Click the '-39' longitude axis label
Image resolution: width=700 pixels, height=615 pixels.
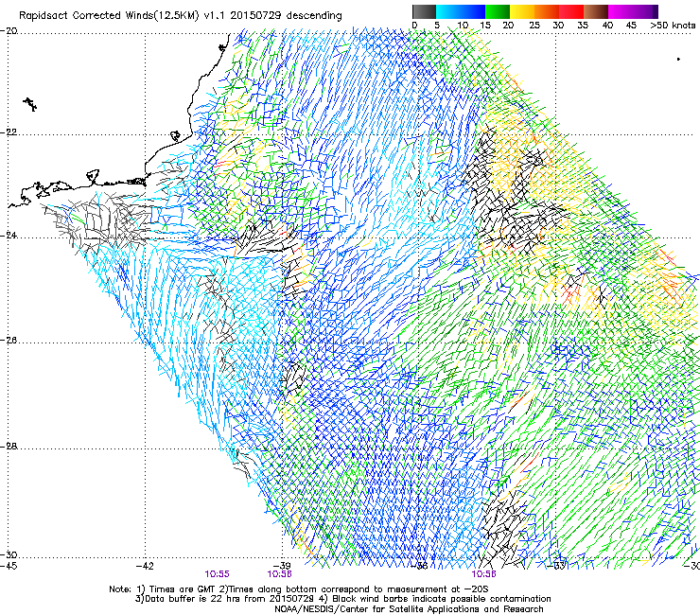click(282, 566)
